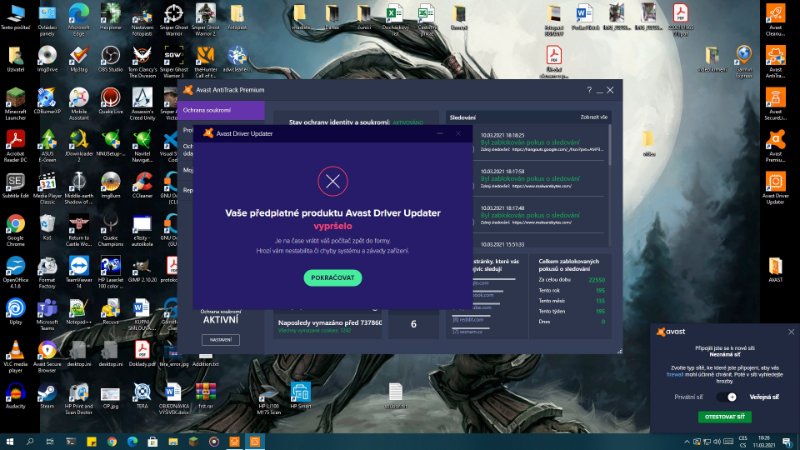The width and height of the screenshot is (800, 450).
Task: Select the ImgBurn desktop icon
Action: [x=110, y=185]
